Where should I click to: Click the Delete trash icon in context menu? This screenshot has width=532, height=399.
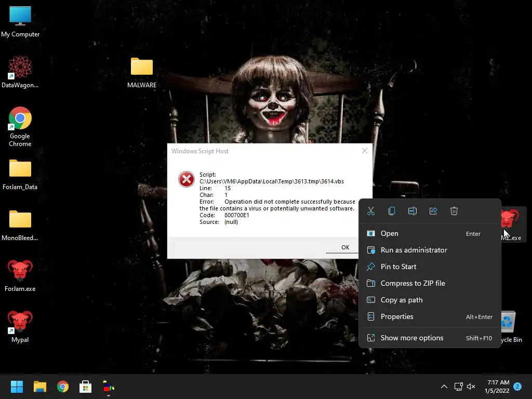pyautogui.click(x=454, y=211)
